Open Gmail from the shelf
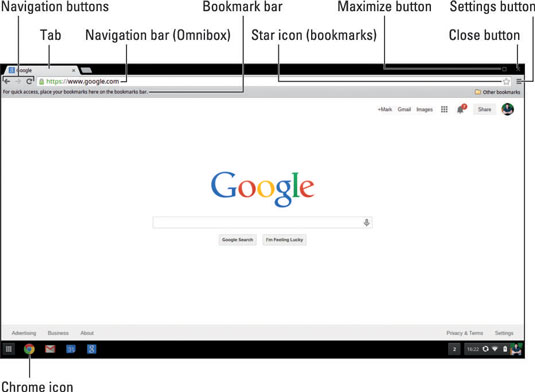This screenshot has height=392, width=535. pyautogui.click(x=50, y=349)
